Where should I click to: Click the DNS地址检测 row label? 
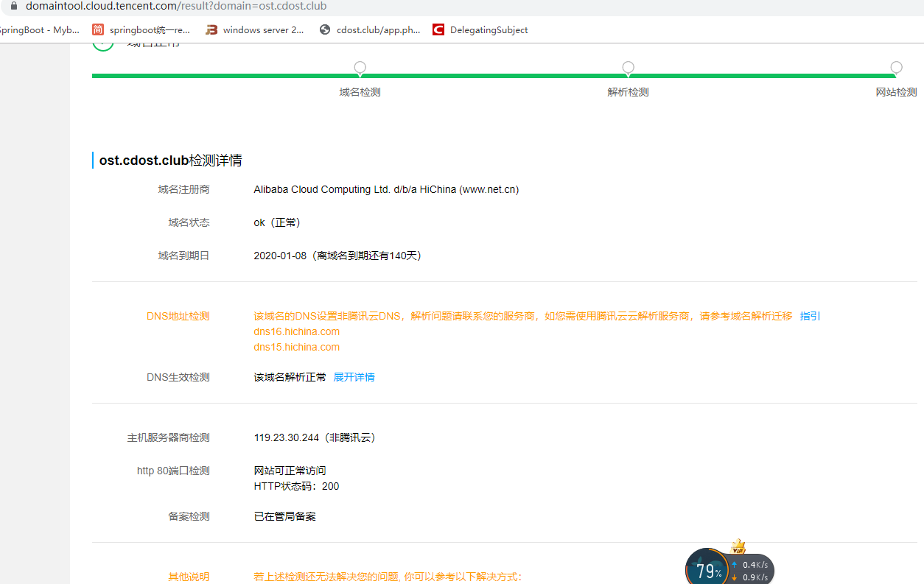click(178, 316)
